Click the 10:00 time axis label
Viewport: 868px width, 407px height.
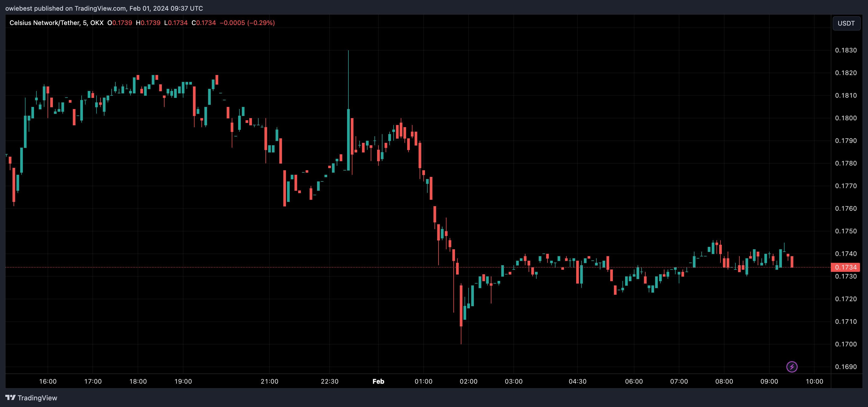click(814, 381)
